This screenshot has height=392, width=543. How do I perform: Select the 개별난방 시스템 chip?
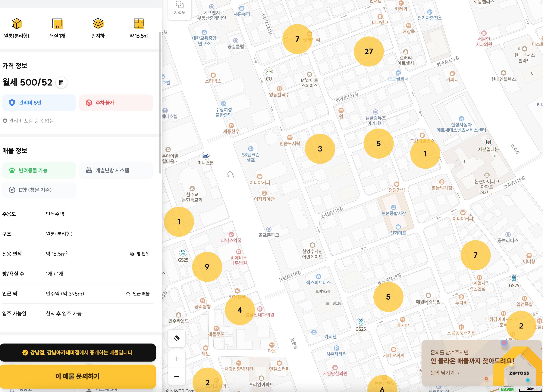pos(116,170)
